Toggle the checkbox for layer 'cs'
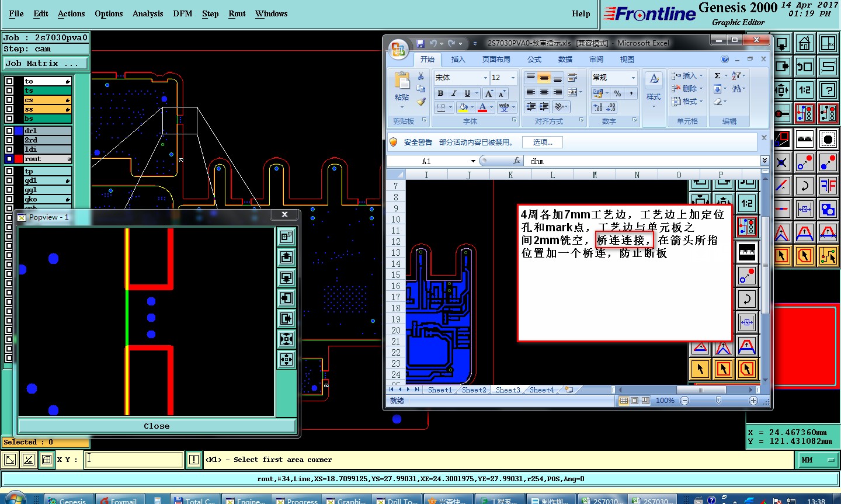Image resolution: width=841 pixels, height=504 pixels. [9, 100]
